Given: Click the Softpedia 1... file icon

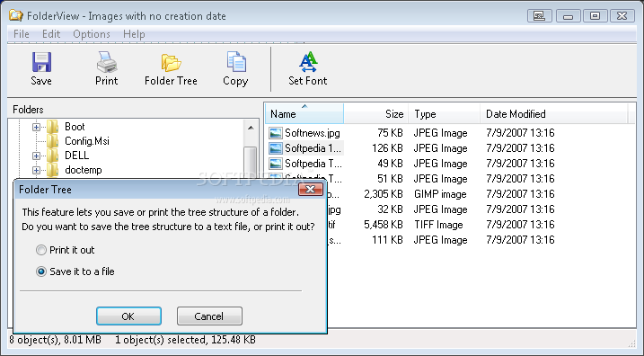Looking at the screenshot, I should pos(276,148).
